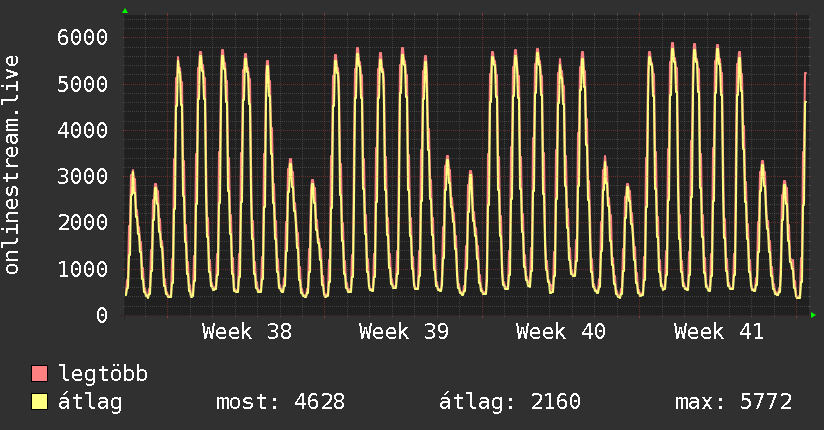The image size is (824, 430).
Task: Click the 2000 y-axis label
Action: pyautogui.click(x=83, y=222)
